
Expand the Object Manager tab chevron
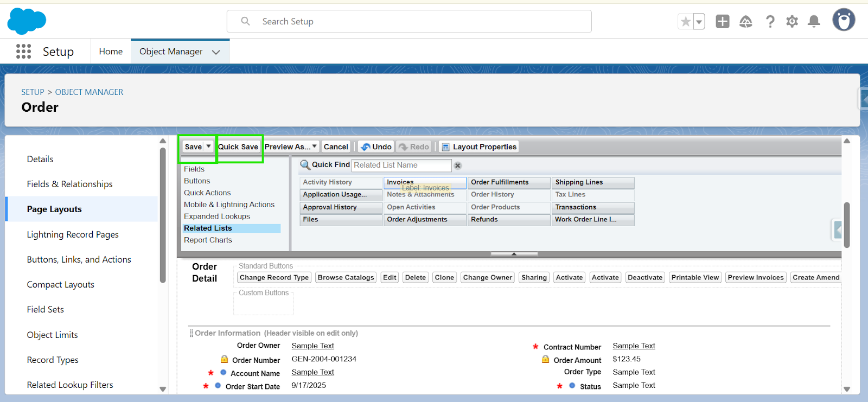tap(216, 52)
